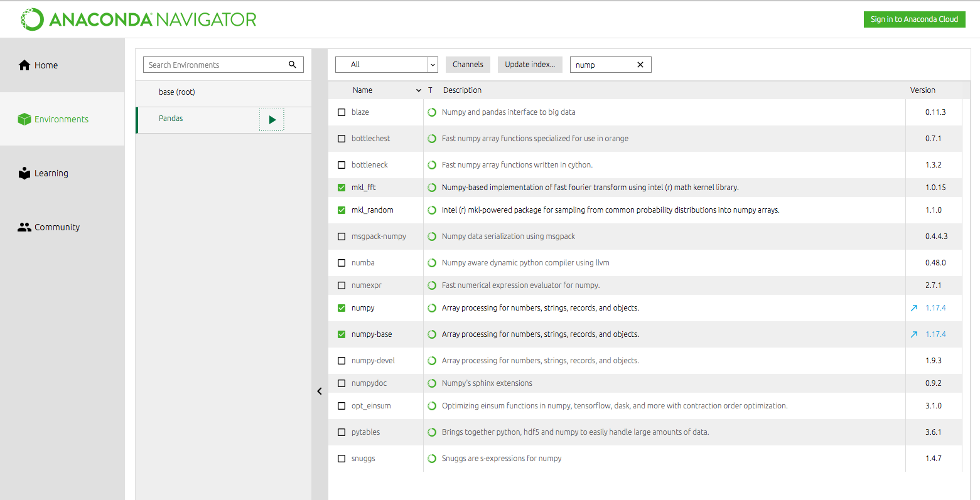Click the numpy-base version 1.17.4 link

click(935, 334)
